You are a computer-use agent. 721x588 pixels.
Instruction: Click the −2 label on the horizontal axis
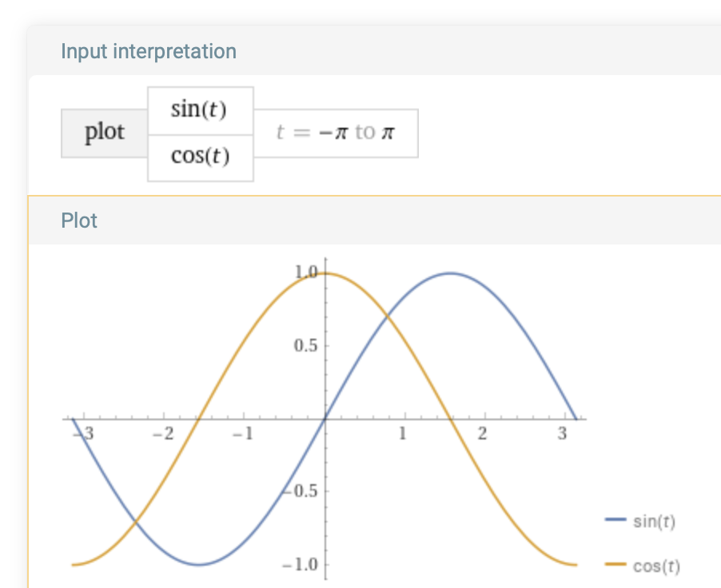click(x=161, y=435)
